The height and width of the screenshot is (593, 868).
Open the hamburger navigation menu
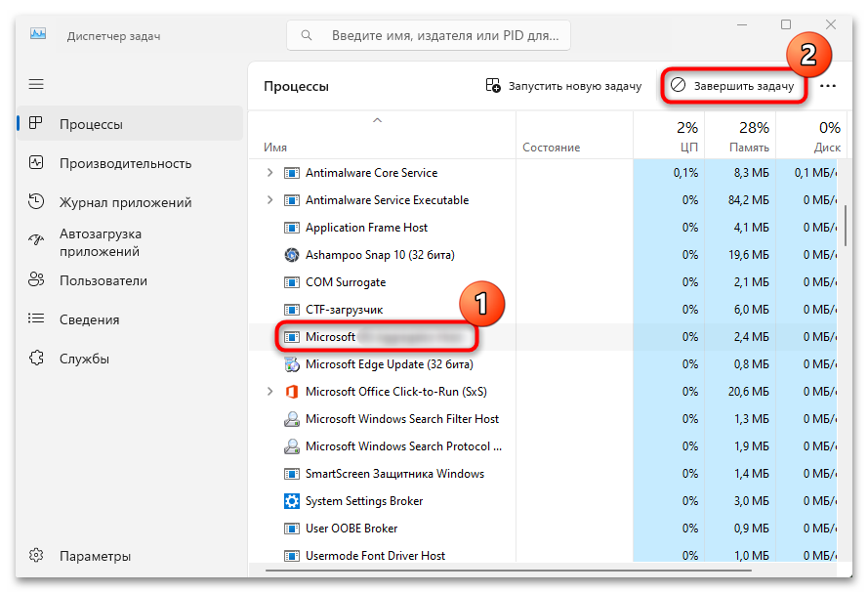(36, 84)
